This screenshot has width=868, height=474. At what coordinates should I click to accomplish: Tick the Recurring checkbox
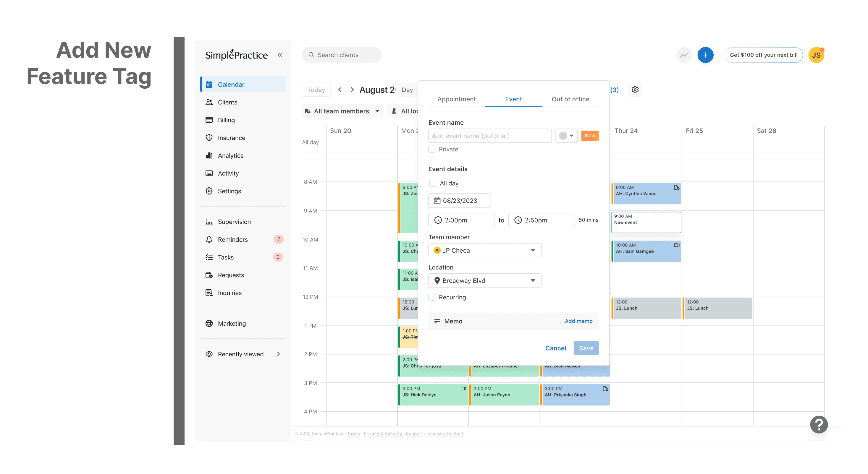pos(432,297)
